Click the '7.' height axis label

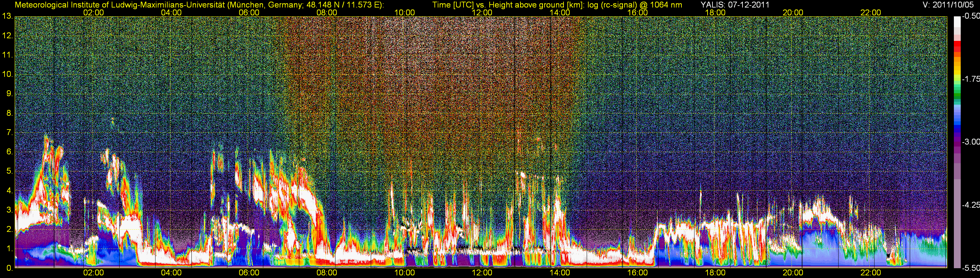click(10, 133)
